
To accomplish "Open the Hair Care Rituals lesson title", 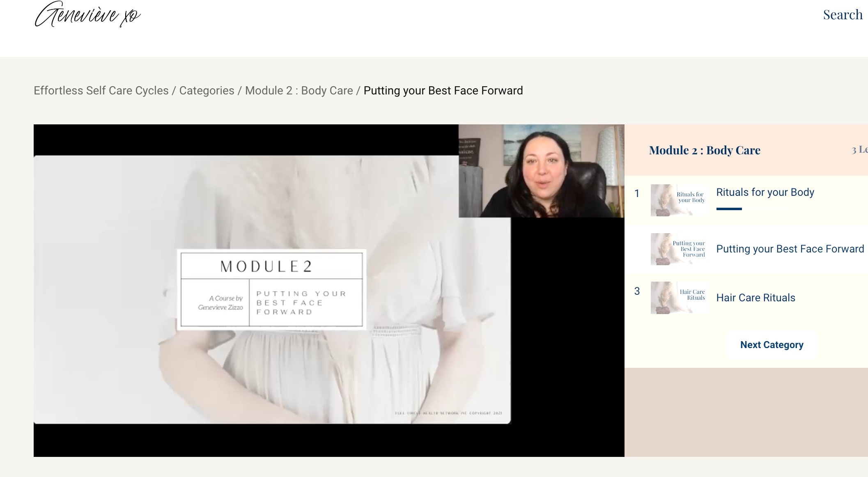I will pyautogui.click(x=755, y=298).
